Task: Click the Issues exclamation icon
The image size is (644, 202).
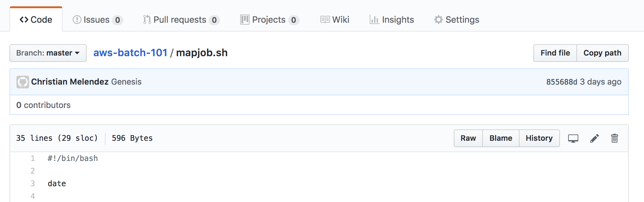Action: point(77,19)
